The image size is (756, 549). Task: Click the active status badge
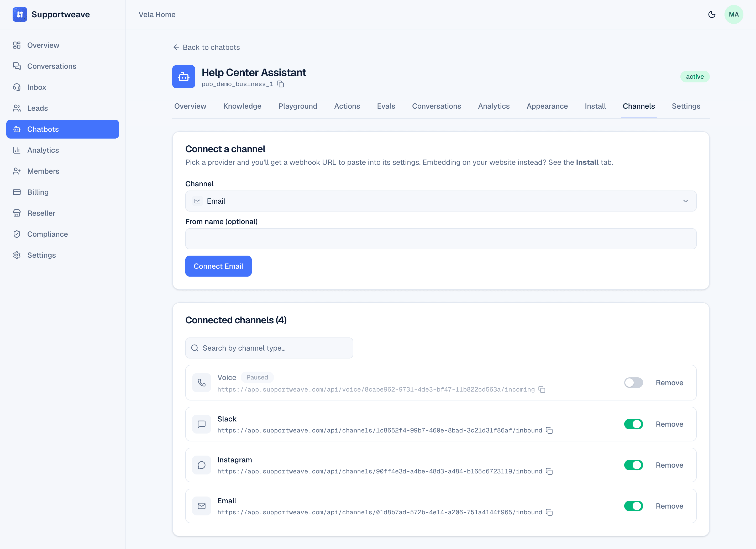click(x=695, y=77)
